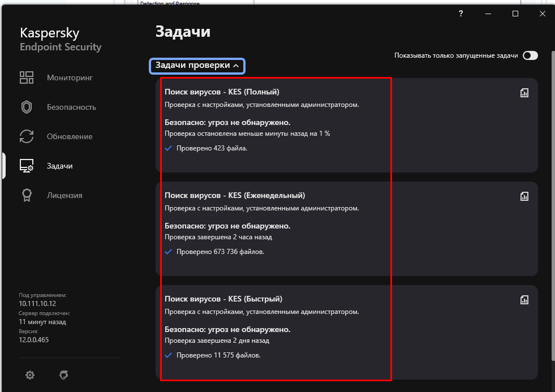Image resolution: width=555 pixels, height=392 pixels.
Task: Select Задачи in the sidebar
Action: tap(60, 166)
